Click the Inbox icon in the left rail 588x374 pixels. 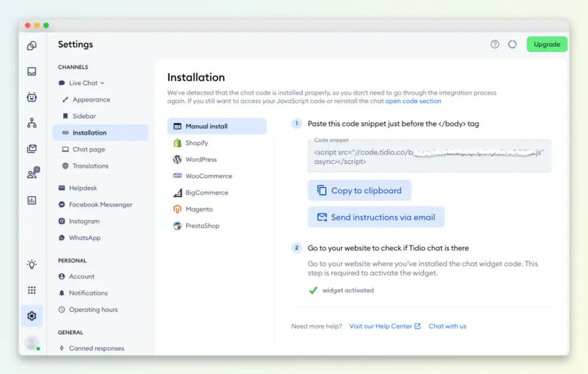pyautogui.click(x=32, y=72)
